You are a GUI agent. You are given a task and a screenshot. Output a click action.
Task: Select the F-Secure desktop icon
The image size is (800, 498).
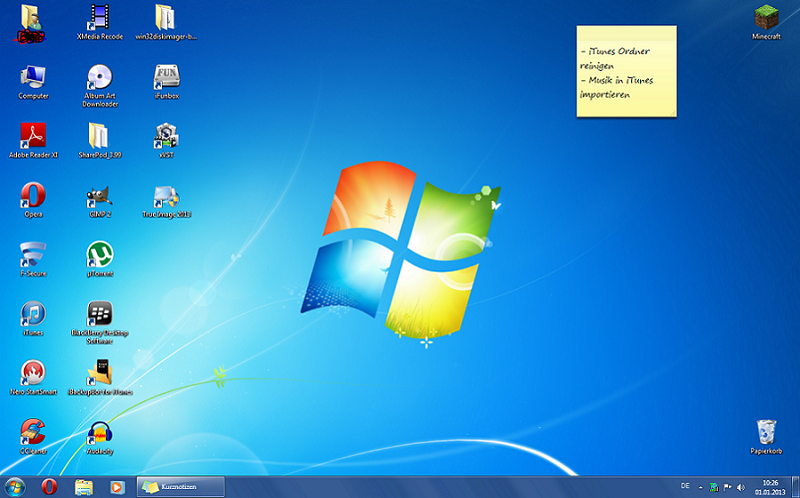coord(33,259)
